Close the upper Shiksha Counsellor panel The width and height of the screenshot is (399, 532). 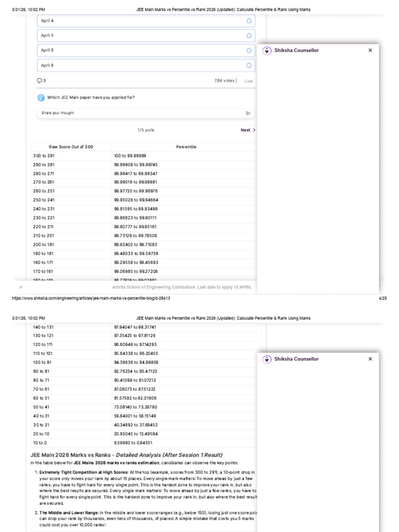pos(370,50)
